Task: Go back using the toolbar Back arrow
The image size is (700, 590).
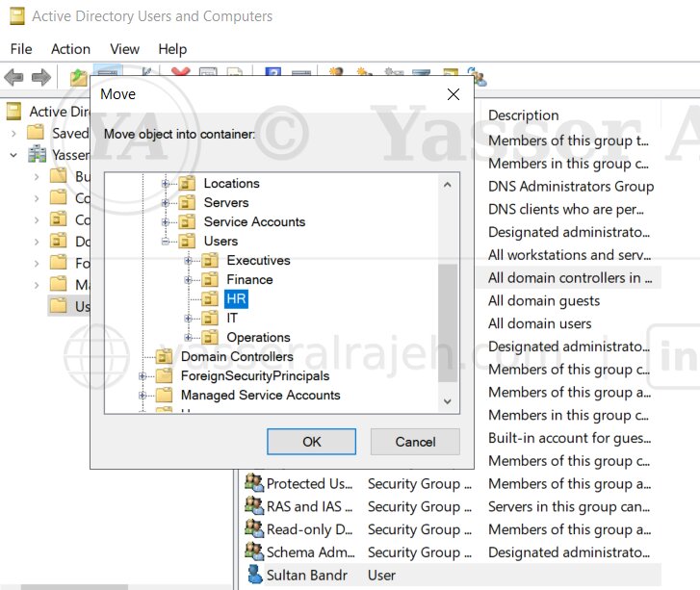Action: tap(13, 78)
